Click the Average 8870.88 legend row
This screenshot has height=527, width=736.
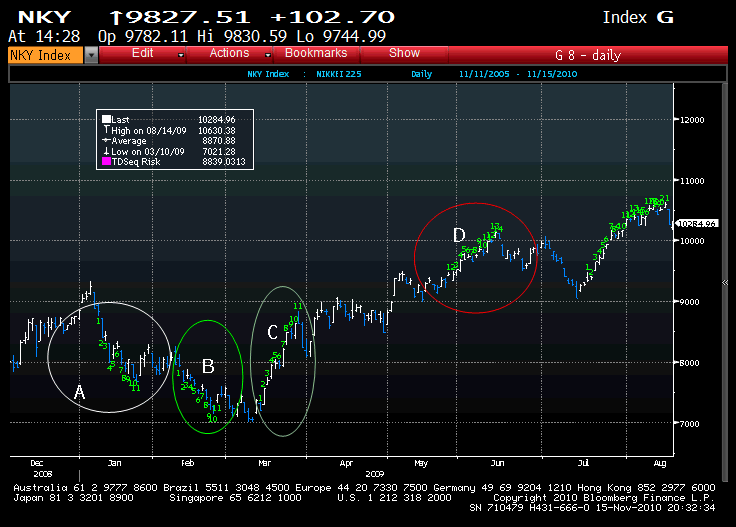pos(169,141)
